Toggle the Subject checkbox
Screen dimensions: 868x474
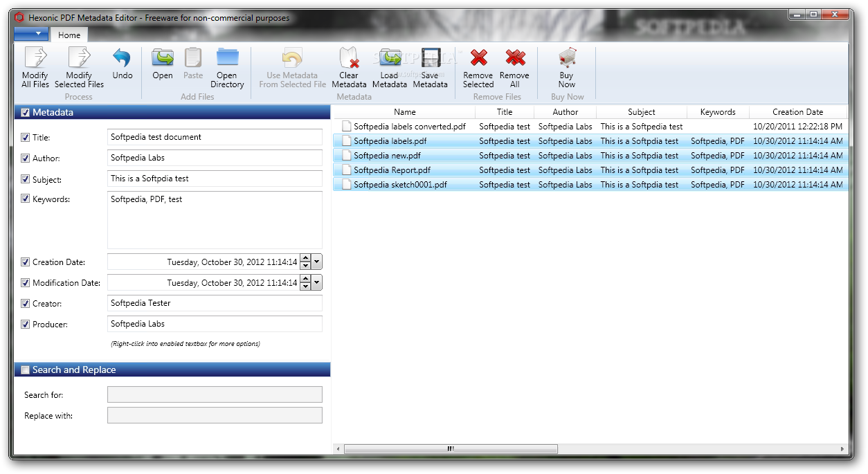[x=26, y=179]
